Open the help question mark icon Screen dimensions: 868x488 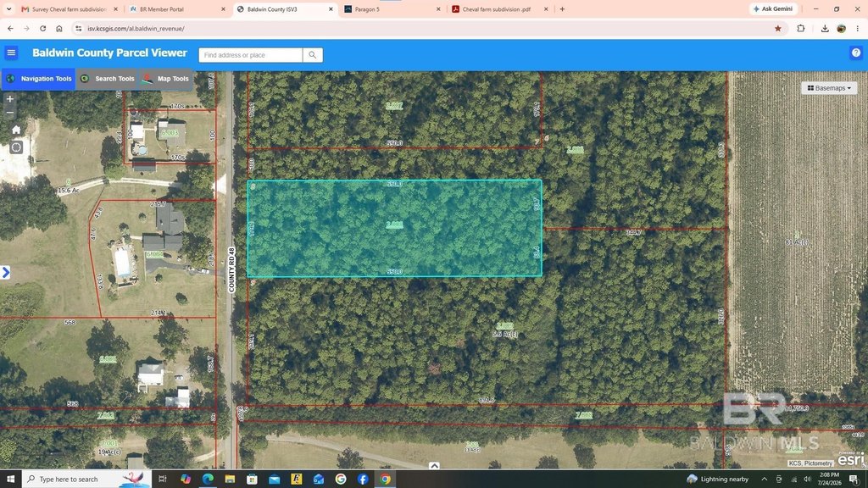click(x=856, y=53)
